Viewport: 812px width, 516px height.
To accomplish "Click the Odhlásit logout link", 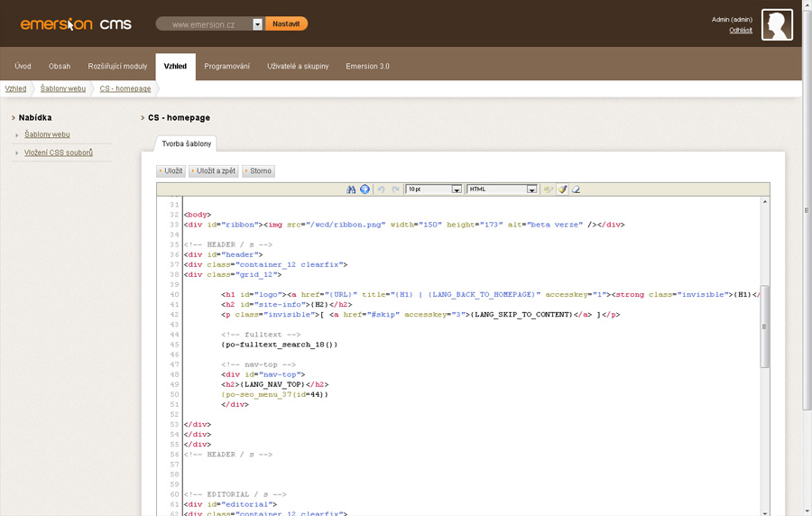I will (741, 31).
